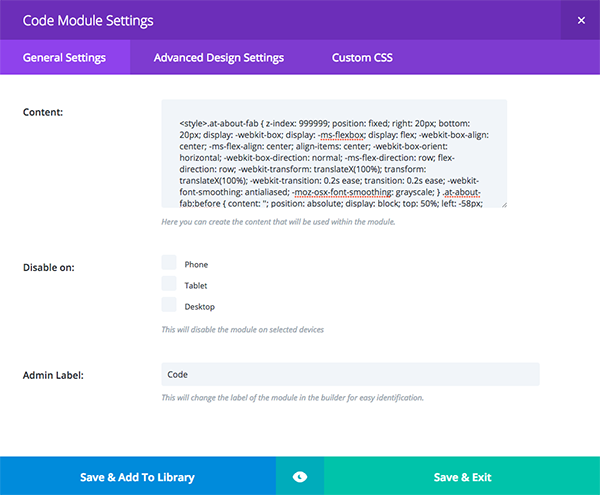This screenshot has width=600, height=495.
Task: Tick the Tablet checkbox
Action: click(169, 284)
